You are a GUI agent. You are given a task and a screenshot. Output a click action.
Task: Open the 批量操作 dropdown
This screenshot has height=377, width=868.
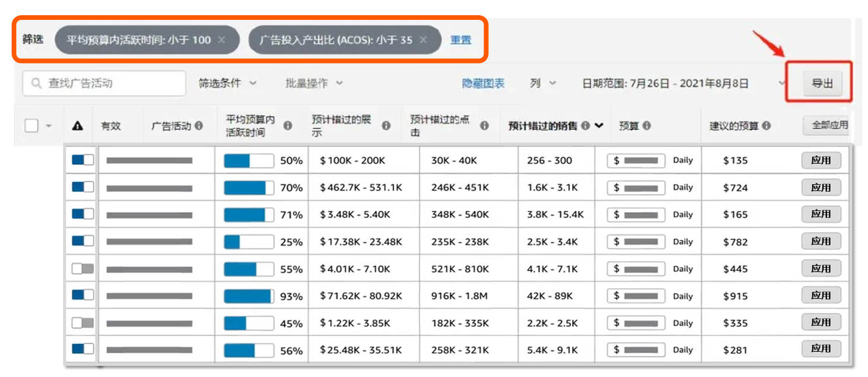314,83
